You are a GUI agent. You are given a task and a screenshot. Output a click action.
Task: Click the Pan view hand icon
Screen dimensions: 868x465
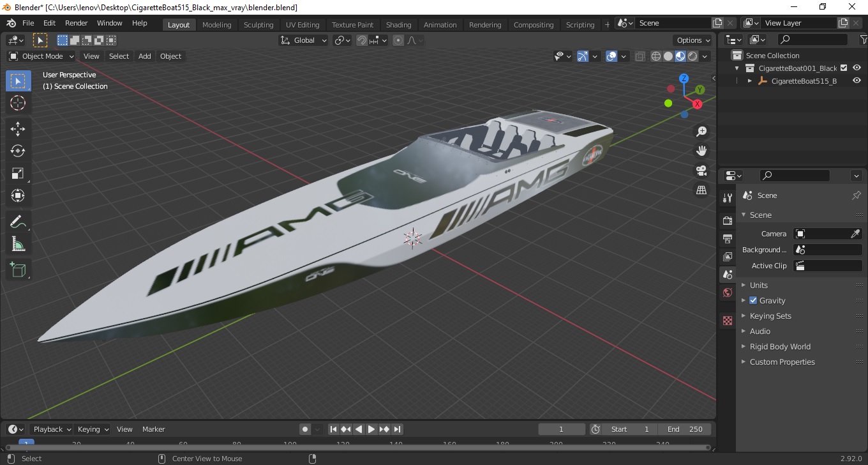701,151
